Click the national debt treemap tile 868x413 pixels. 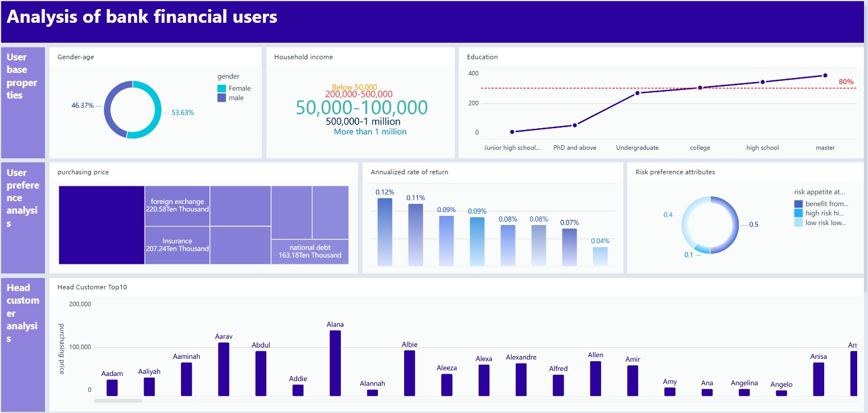(310, 252)
